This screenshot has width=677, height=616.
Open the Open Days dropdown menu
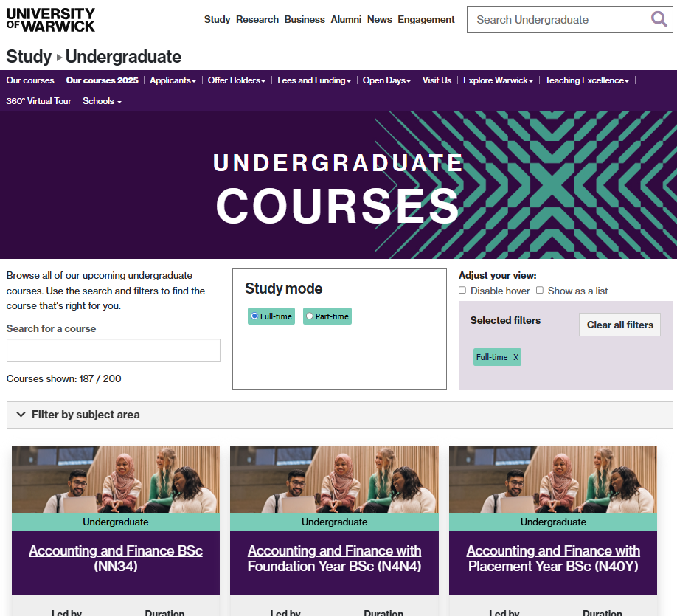pyautogui.click(x=386, y=80)
